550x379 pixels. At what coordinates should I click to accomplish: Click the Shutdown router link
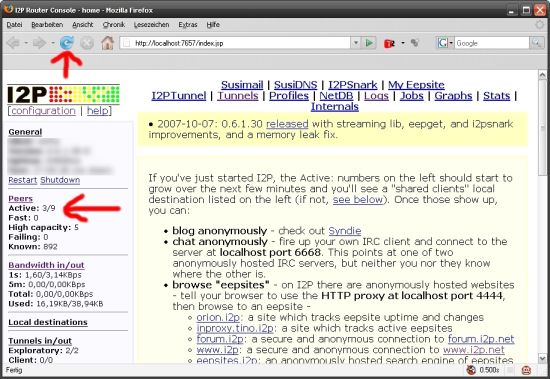tap(60, 180)
